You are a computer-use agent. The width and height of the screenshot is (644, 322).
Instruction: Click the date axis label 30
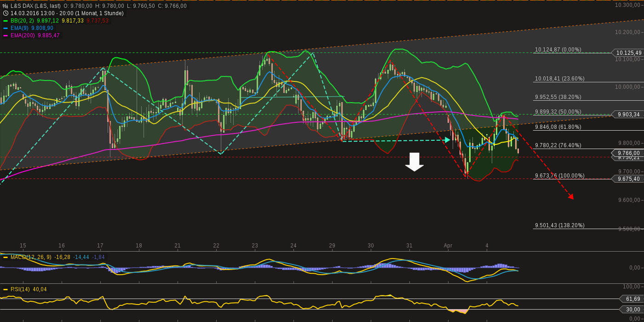pyautogui.click(x=371, y=246)
